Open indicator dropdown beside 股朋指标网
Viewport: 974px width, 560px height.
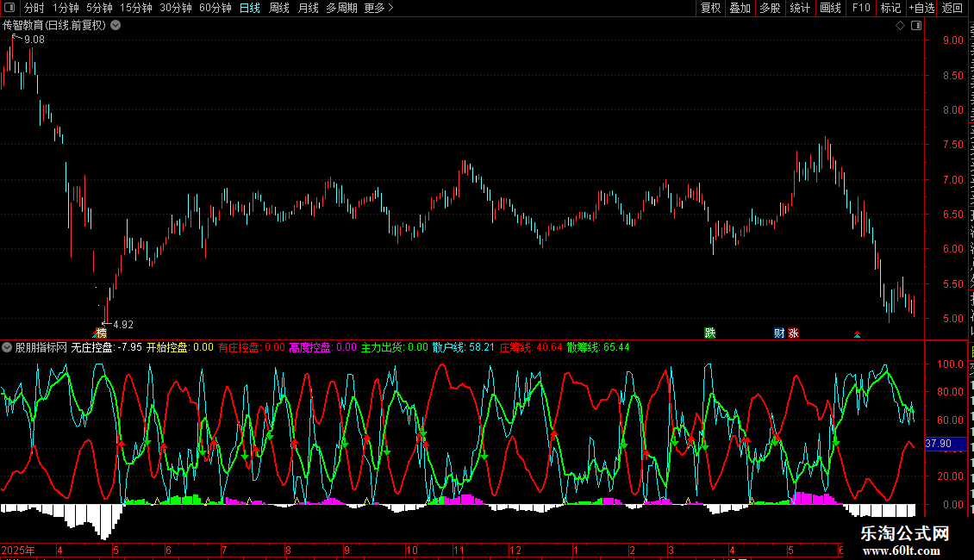(7, 347)
